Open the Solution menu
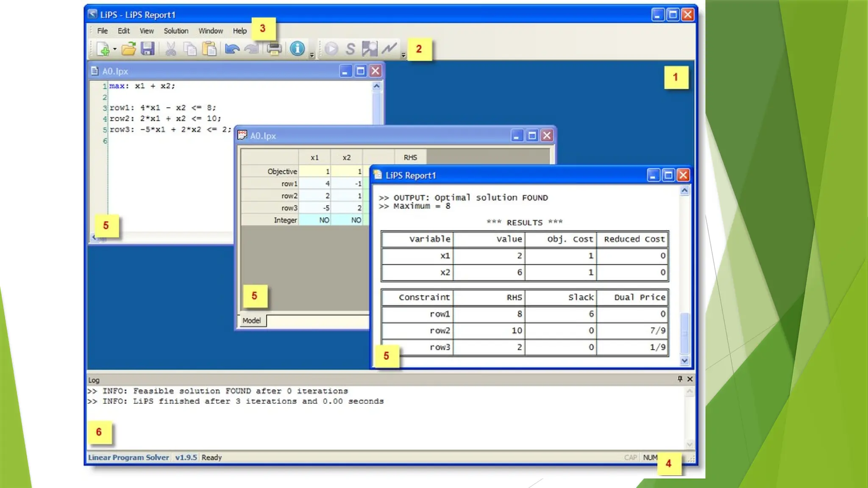The height and width of the screenshot is (488, 868). 176,31
